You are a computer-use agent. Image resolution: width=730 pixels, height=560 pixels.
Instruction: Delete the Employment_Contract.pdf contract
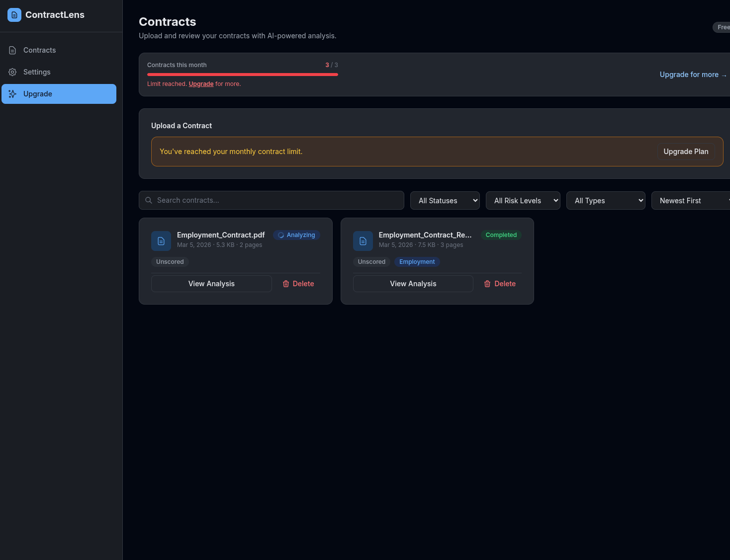coord(298,284)
